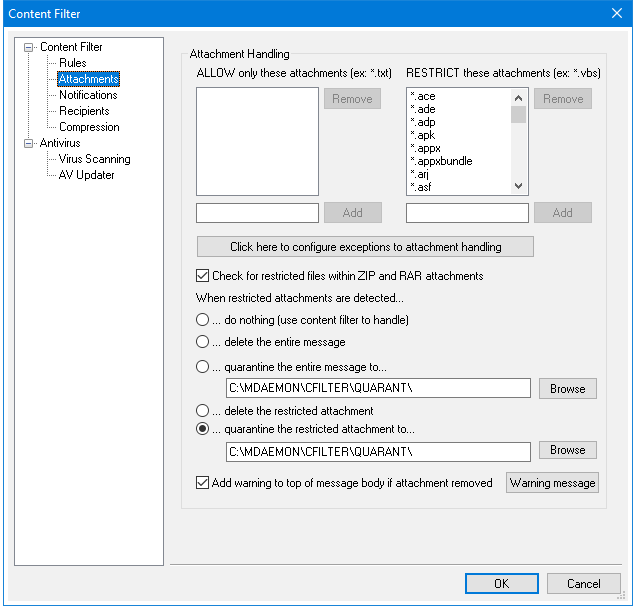Click the configure exceptions to attachment handling button
Screen dimensions: 636x609
click(365, 247)
